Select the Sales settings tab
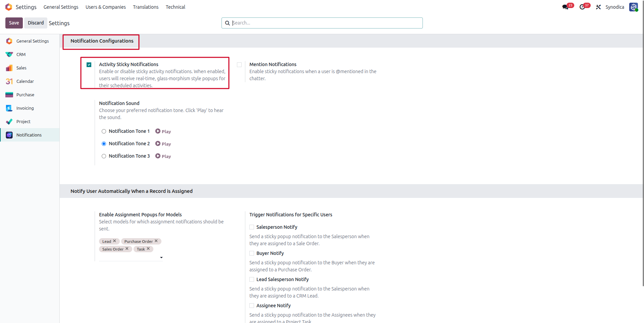The width and height of the screenshot is (644, 323). [30, 68]
